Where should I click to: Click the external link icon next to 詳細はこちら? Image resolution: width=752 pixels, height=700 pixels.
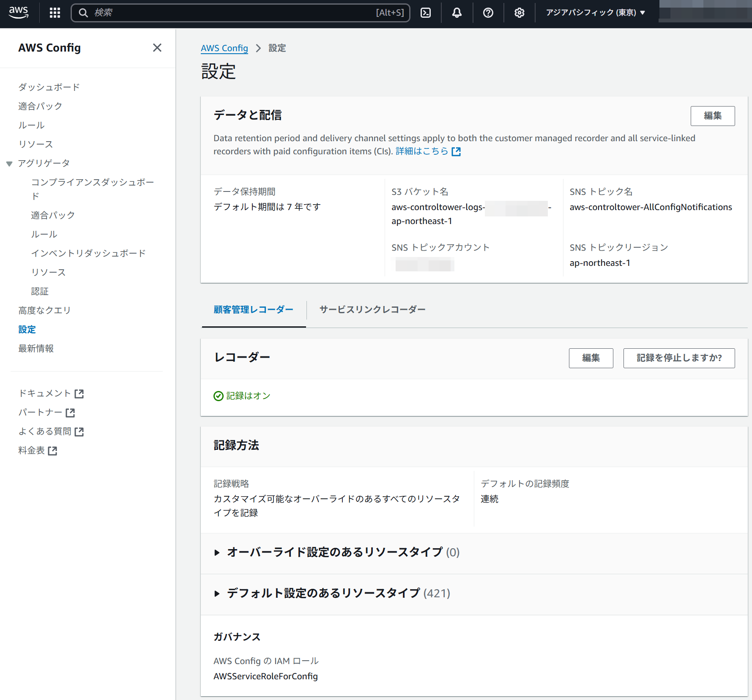[x=456, y=151]
